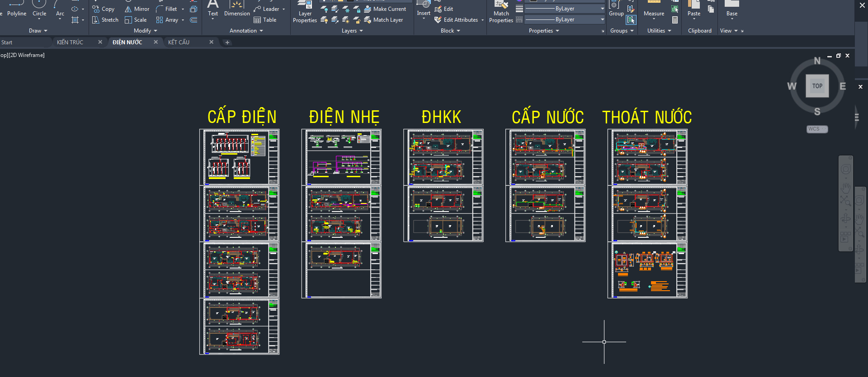Expand the Draw panel
This screenshot has height=377, width=868.
pos(38,31)
